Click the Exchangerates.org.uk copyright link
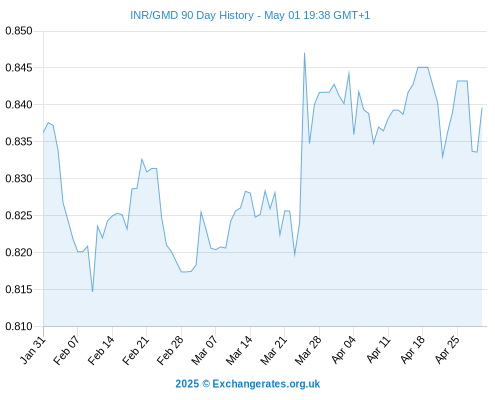This screenshot has height=400, width=495. (247, 384)
